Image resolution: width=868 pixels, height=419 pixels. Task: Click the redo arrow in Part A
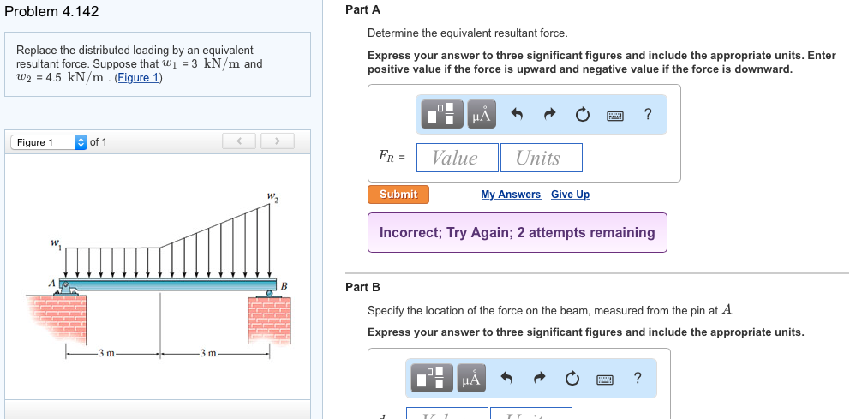tap(549, 114)
